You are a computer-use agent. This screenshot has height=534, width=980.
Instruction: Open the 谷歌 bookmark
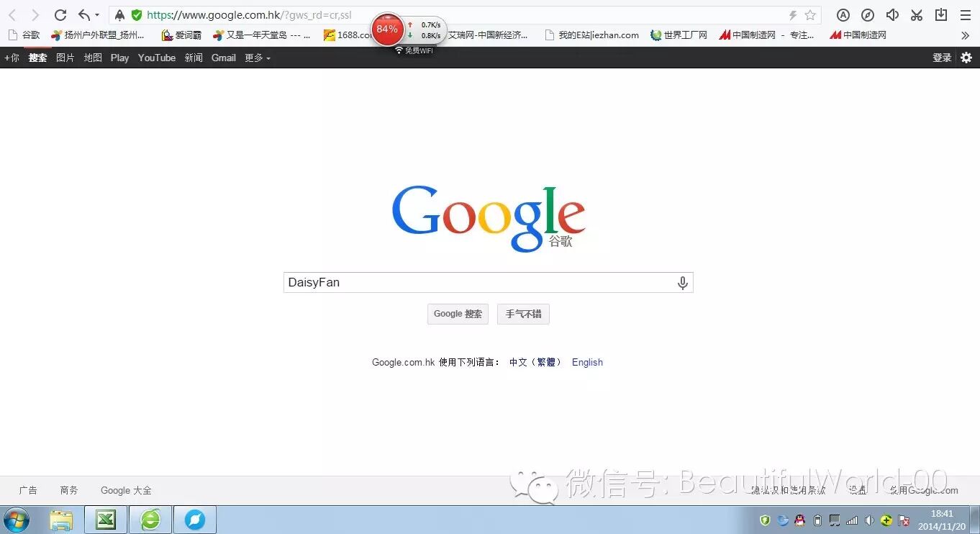pos(24,35)
